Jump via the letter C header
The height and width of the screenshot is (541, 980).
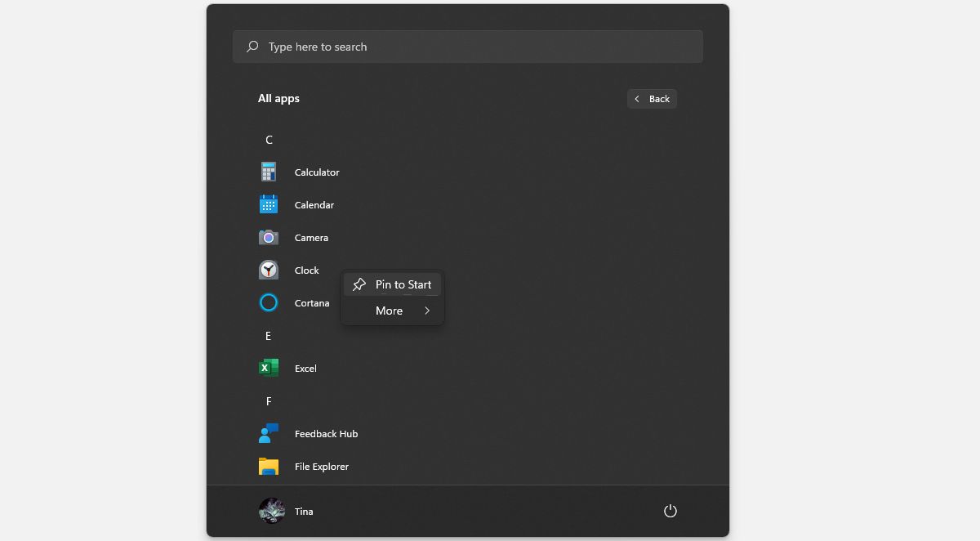[269, 140]
